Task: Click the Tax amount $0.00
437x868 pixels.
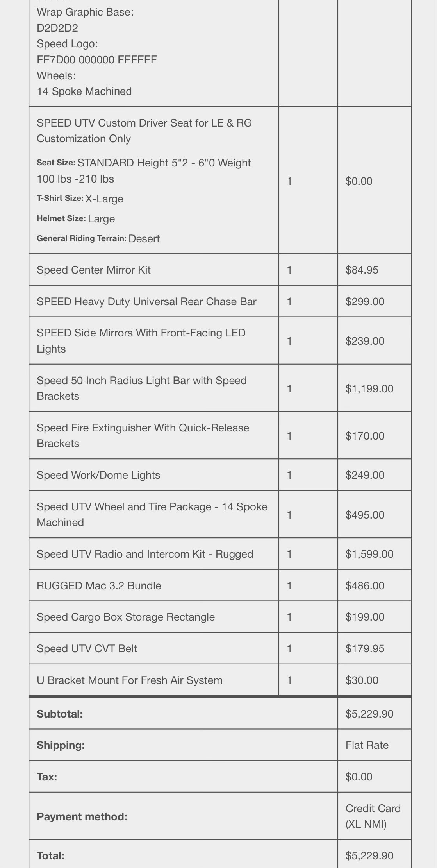Action: pos(359,777)
